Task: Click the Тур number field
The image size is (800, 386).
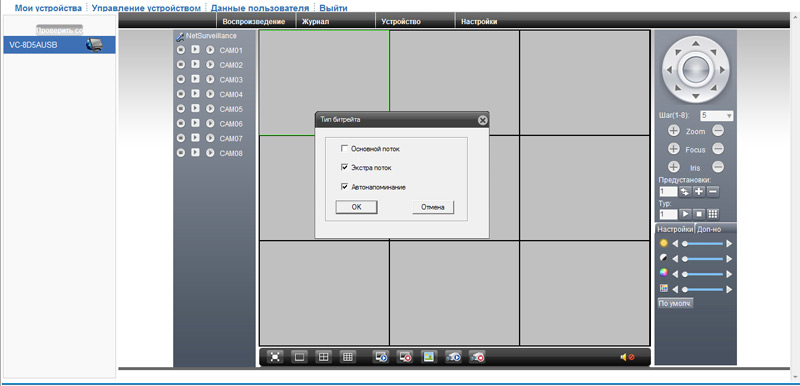Action: tap(668, 215)
